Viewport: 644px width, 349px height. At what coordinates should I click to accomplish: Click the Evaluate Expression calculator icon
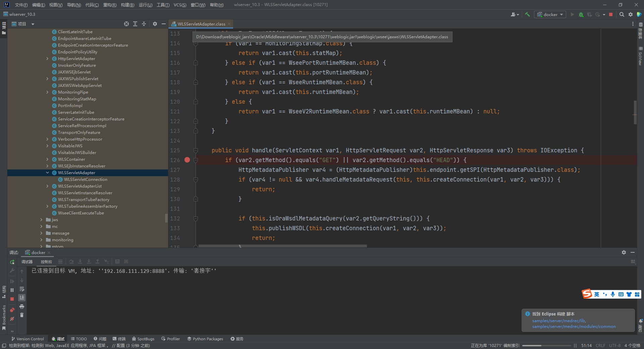click(x=117, y=261)
